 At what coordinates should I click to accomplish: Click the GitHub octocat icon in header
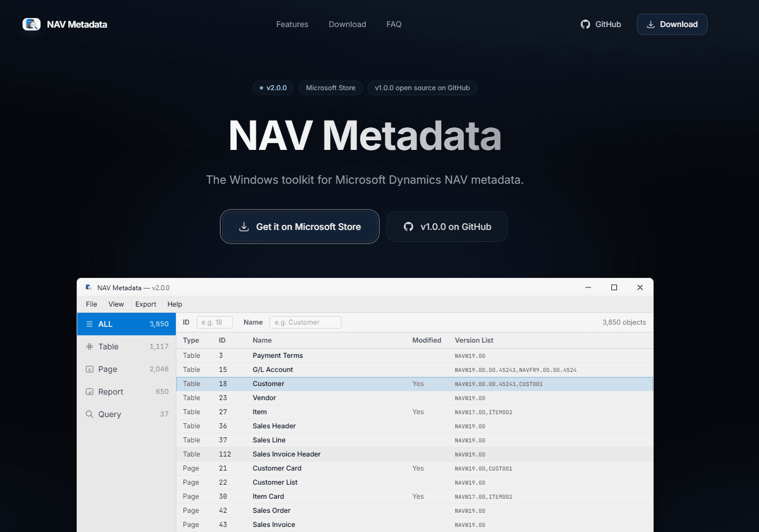point(585,24)
